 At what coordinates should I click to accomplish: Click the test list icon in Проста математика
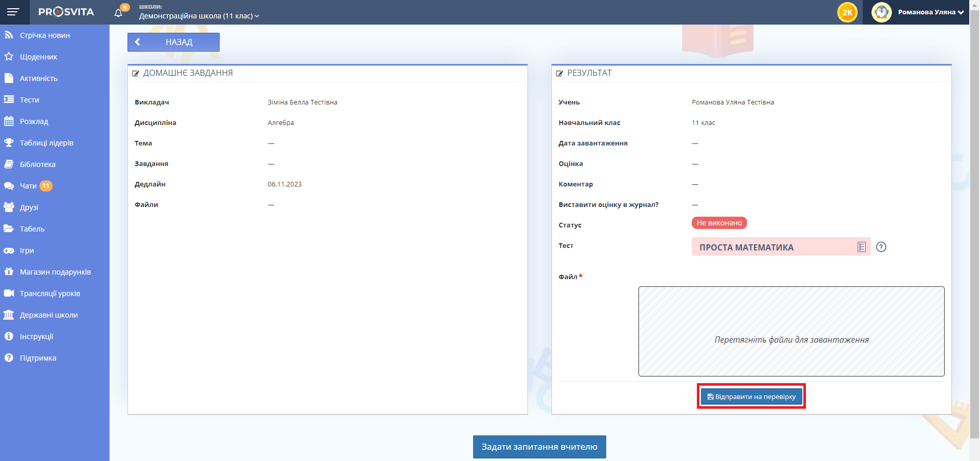pos(861,247)
